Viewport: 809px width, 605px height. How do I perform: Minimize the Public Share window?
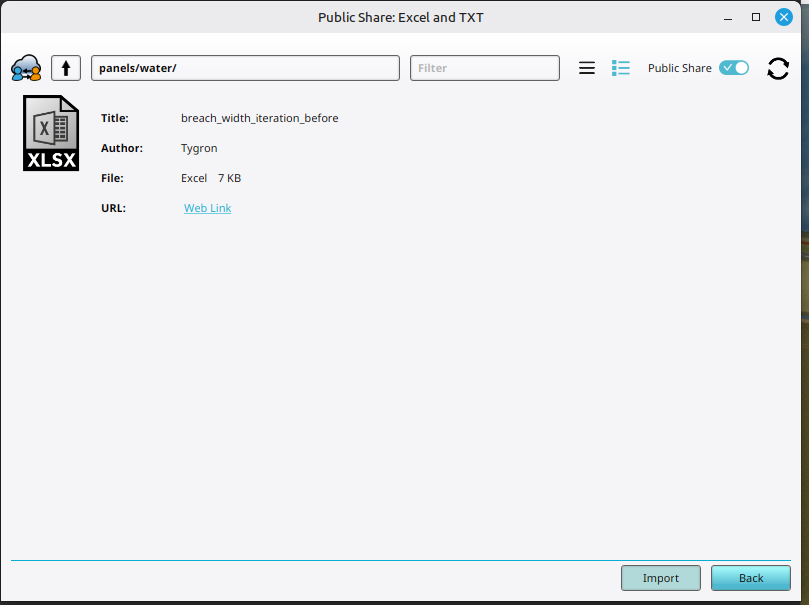[727, 17]
